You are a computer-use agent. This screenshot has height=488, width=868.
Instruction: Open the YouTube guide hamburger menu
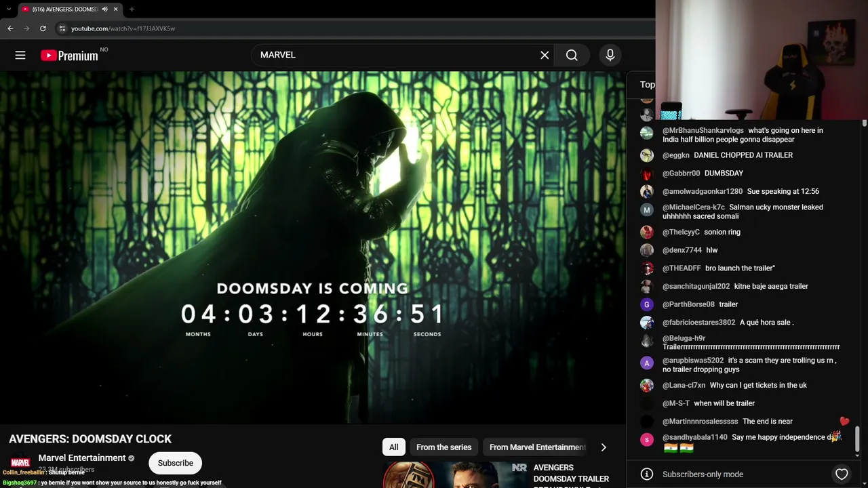20,55
